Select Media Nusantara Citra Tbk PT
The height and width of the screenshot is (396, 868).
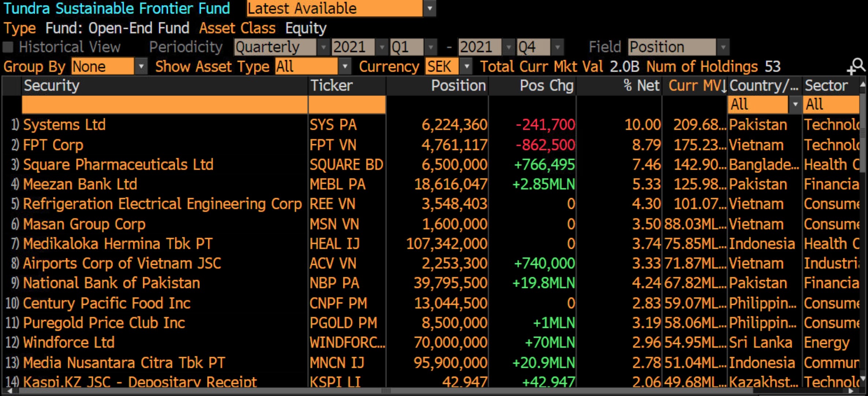124,363
